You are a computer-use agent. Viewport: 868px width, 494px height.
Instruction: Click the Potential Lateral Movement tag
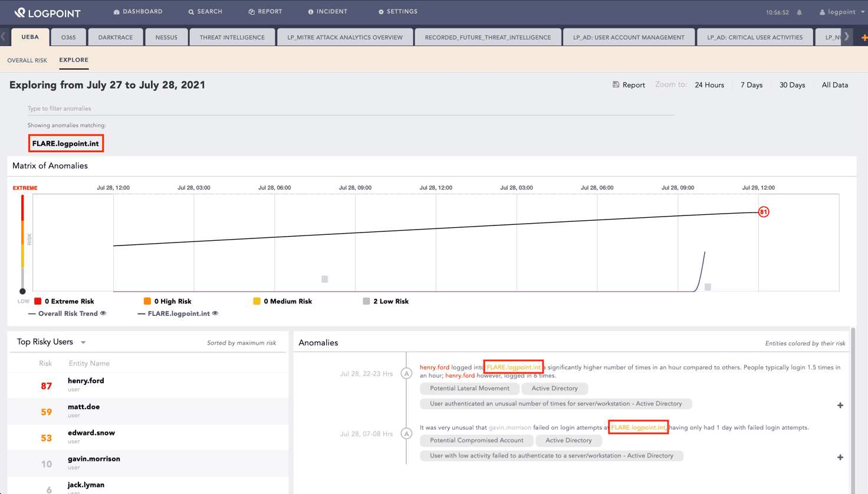pos(469,388)
